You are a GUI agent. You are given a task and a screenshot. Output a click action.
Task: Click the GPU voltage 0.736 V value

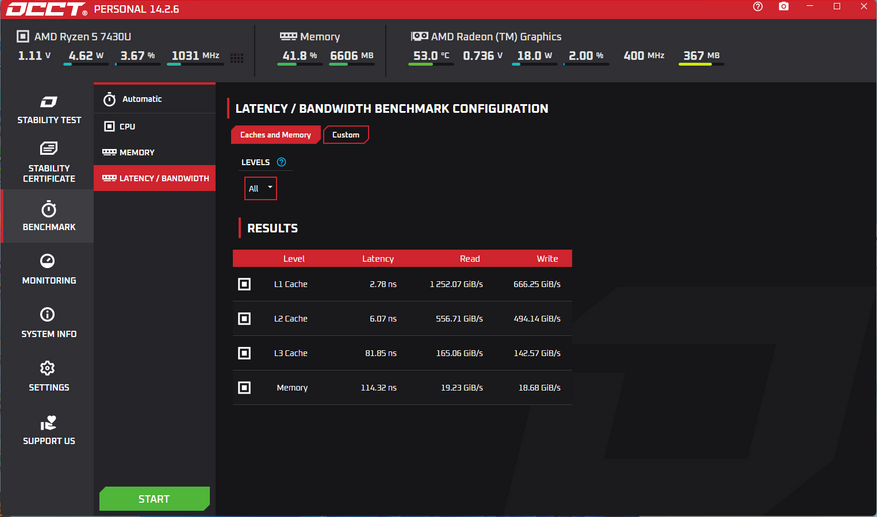click(483, 55)
